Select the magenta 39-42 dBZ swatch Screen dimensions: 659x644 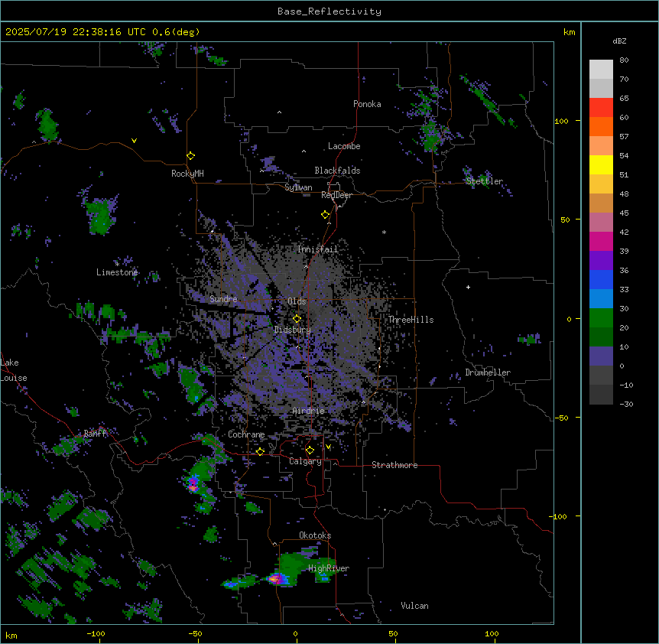601,241
